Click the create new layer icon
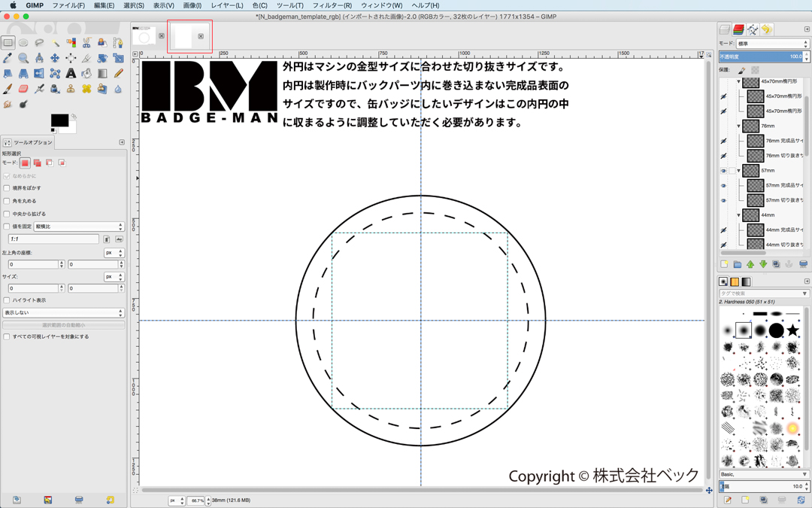Screen dimensions: 812x508 coord(725,265)
